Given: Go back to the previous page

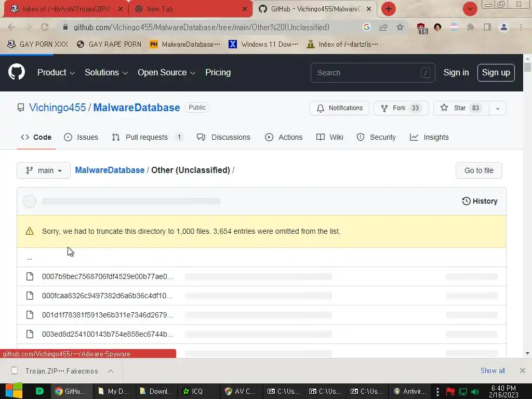Looking at the screenshot, I should tap(11, 27).
